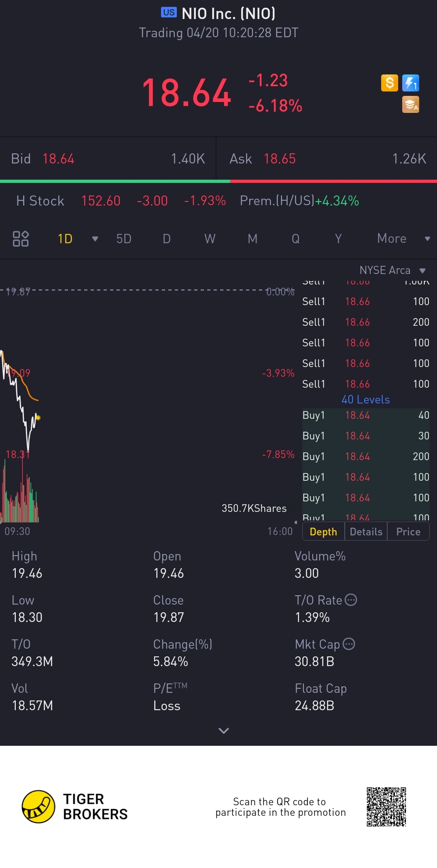Tap the -6.18% change percentage
The width and height of the screenshot is (437, 868).
pyautogui.click(x=276, y=106)
